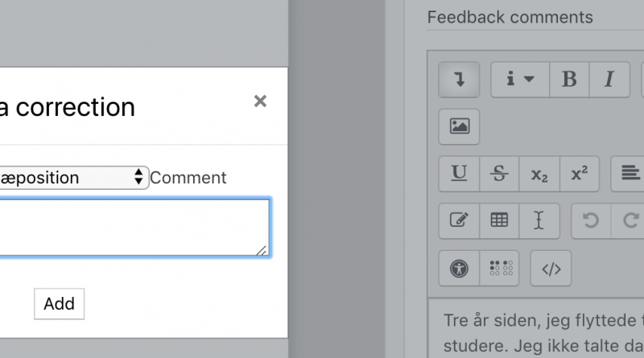Viewport: 644px width, 358px height.
Task: Apply superscript formatting
Action: [x=579, y=174]
